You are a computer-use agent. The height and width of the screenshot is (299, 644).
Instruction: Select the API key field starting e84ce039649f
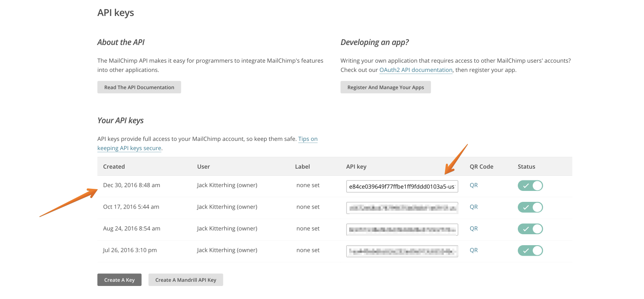402,186
